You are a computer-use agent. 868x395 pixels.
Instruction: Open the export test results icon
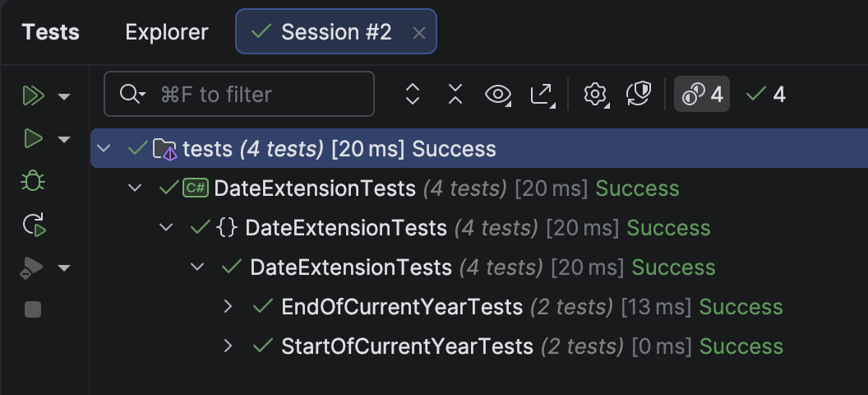(542, 95)
